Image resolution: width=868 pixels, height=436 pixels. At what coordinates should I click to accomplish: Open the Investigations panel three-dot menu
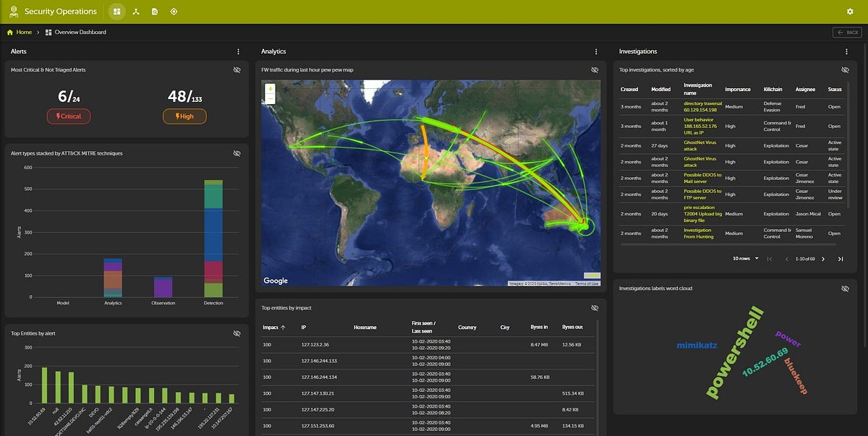[x=846, y=51]
